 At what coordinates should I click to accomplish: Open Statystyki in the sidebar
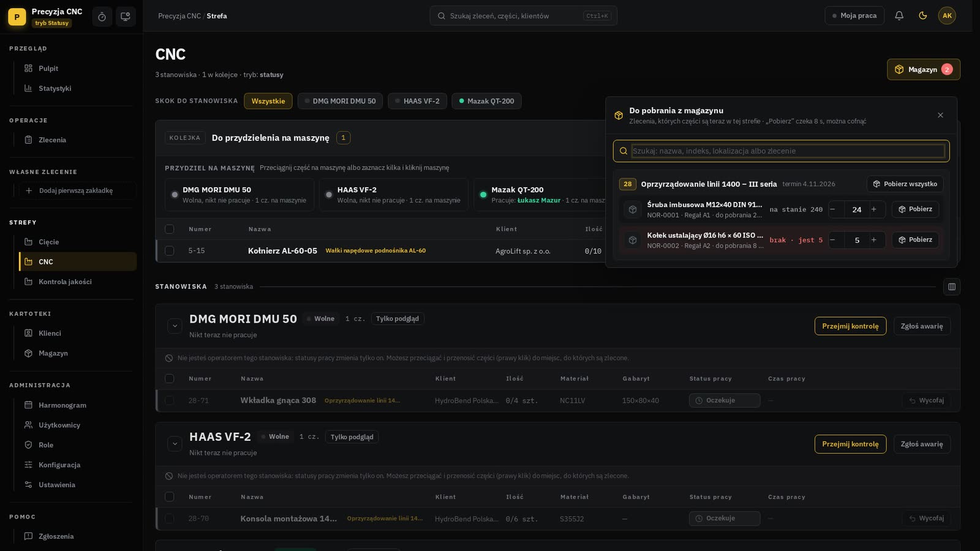point(78,88)
